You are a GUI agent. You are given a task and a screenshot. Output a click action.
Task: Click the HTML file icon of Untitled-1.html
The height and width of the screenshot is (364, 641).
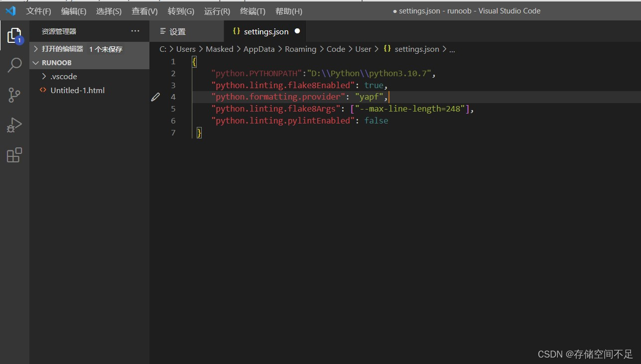[x=43, y=90]
